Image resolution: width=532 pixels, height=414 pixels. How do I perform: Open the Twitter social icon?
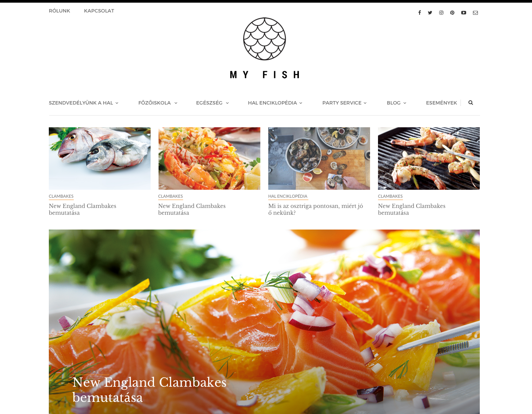pos(430,12)
